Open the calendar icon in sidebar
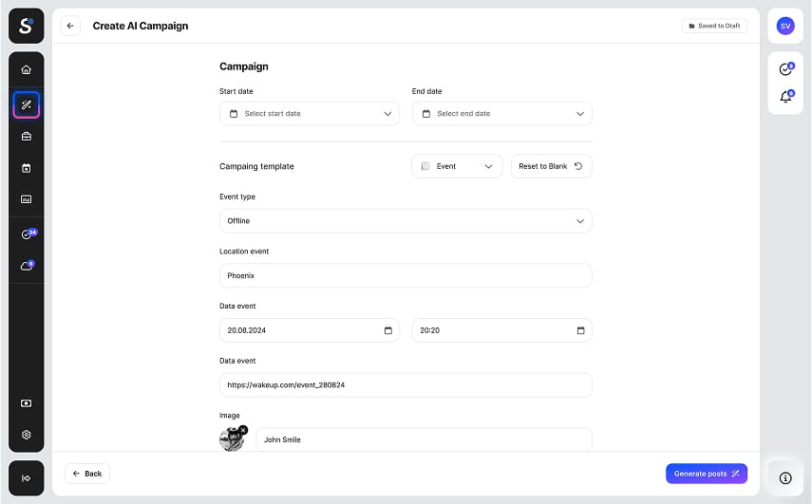 click(26, 168)
